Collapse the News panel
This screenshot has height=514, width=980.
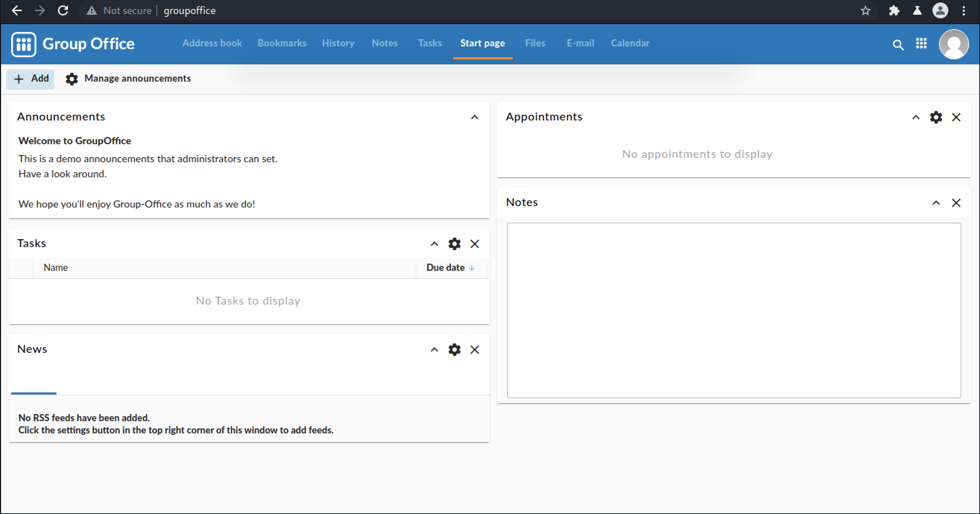pos(434,349)
